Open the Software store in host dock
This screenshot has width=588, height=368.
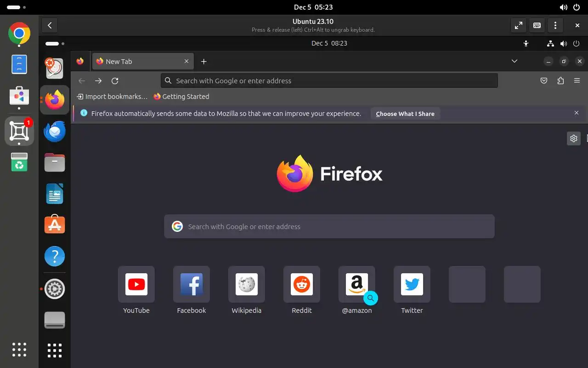[x=19, y=96]
